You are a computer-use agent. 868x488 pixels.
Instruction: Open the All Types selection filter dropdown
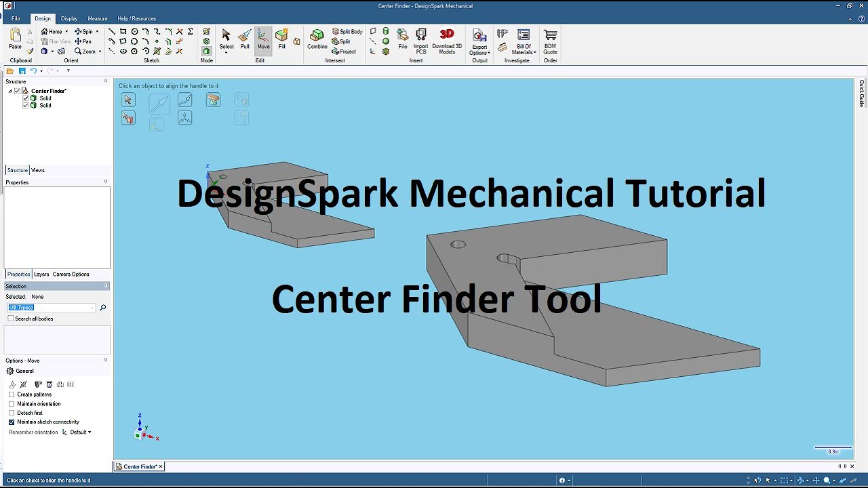point(92,308)
